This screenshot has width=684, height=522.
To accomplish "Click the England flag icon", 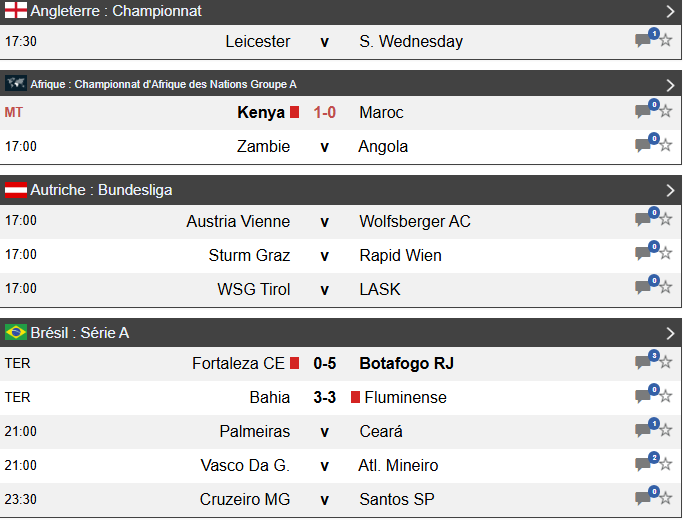I will tap(16, 11).
